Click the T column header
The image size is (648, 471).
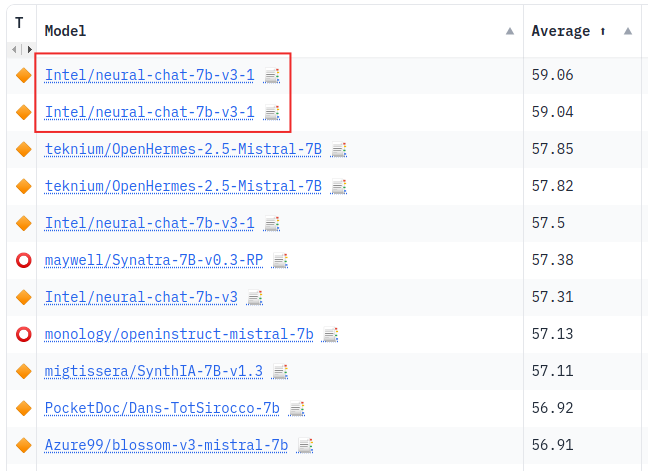pyautogui.click(x=19, y=23)
